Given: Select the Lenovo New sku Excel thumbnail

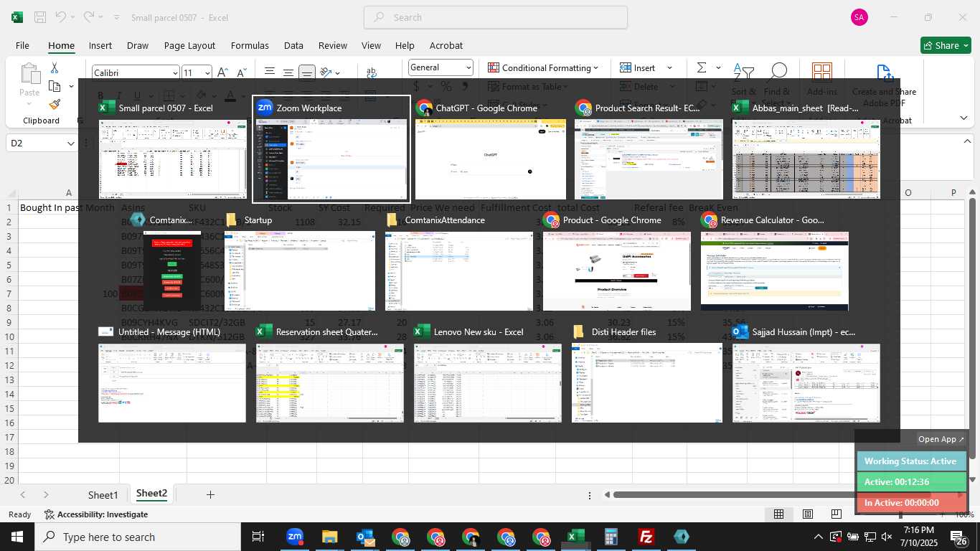Looking at the screenshot, I should pyautogui.click(x=488, y=374).
